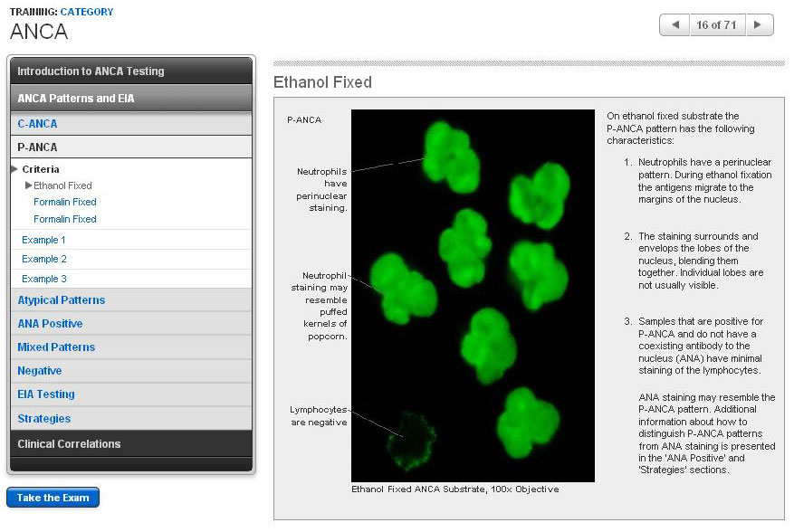Screen dimensions: 794x532
Task: Click the P-ANCA microscopy image
Action: [x=473, y=296]
